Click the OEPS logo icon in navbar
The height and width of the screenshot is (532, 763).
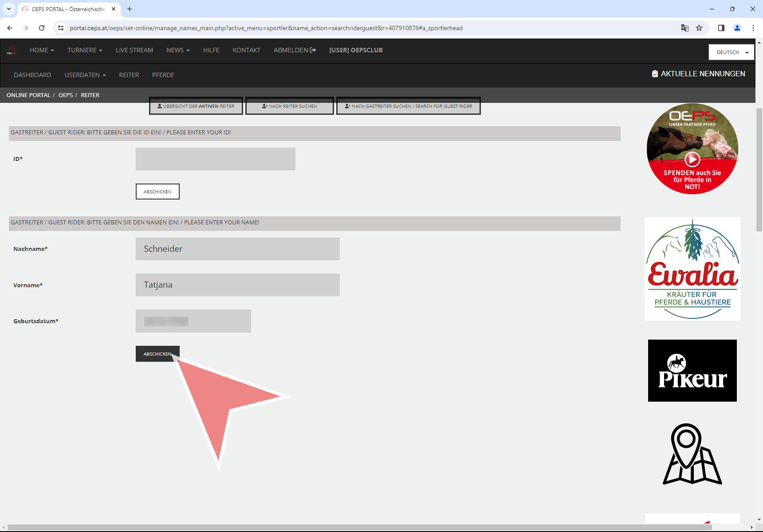point(12,51)
